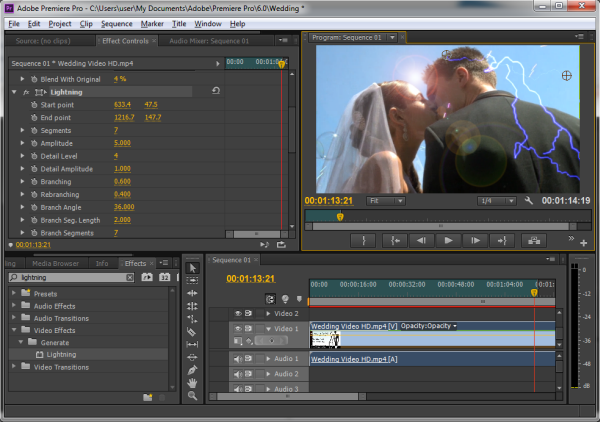Select the Hand tool

click(192, 383)
